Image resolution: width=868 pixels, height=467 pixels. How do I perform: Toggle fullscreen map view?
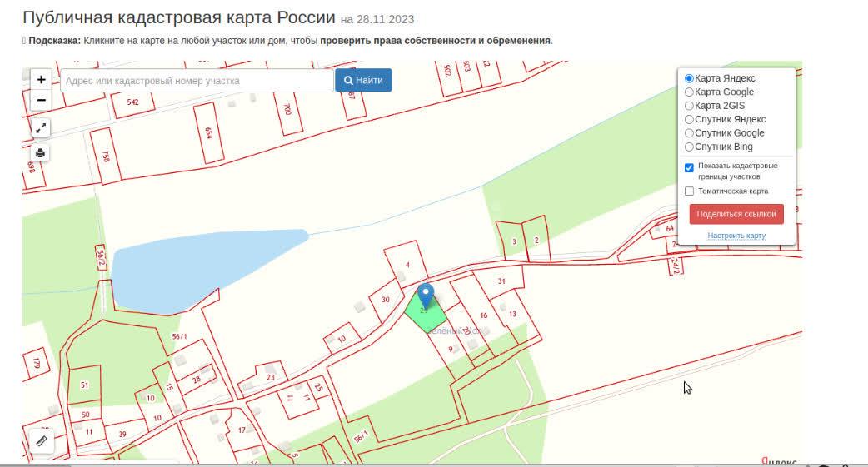click(x=41, y=128)
